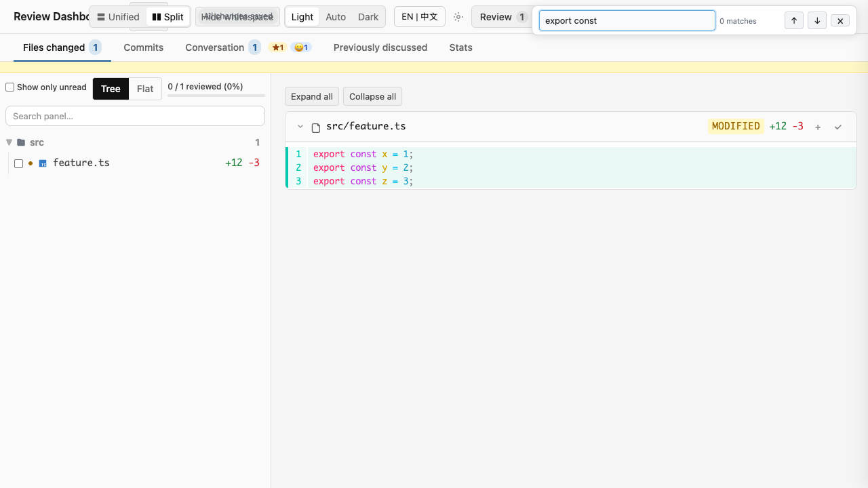Check the feature.ts reviewed checkbox
This screenshot has width=868, height=488.
point(18,163)
